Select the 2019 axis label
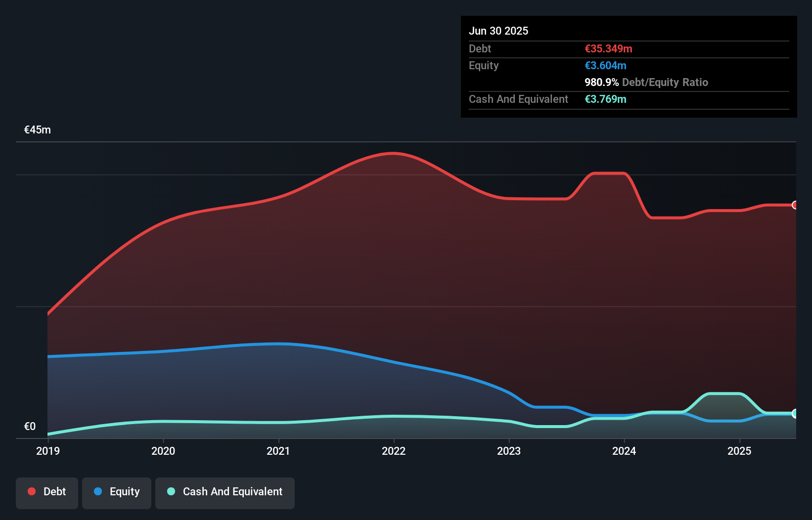 click(x=47, y=451)
